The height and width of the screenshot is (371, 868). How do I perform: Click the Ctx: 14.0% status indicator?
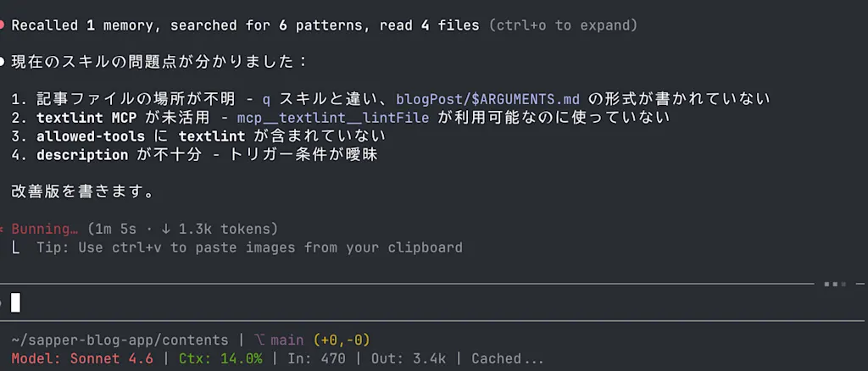coord(220,359)
